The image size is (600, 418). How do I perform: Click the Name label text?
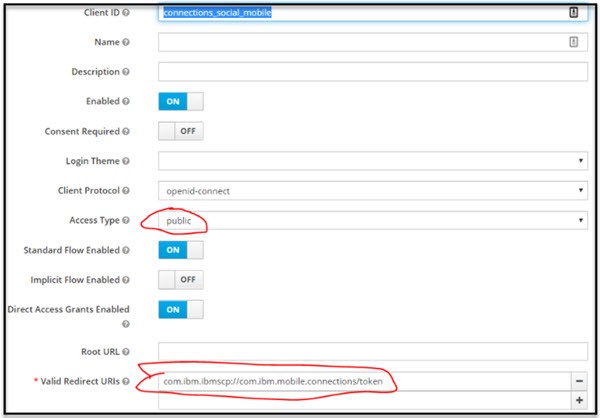pyautogui.click(x=107, y=42)
